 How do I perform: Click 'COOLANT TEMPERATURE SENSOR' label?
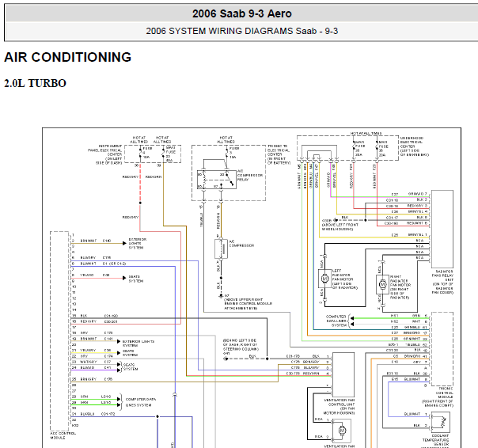pos(435,442)
